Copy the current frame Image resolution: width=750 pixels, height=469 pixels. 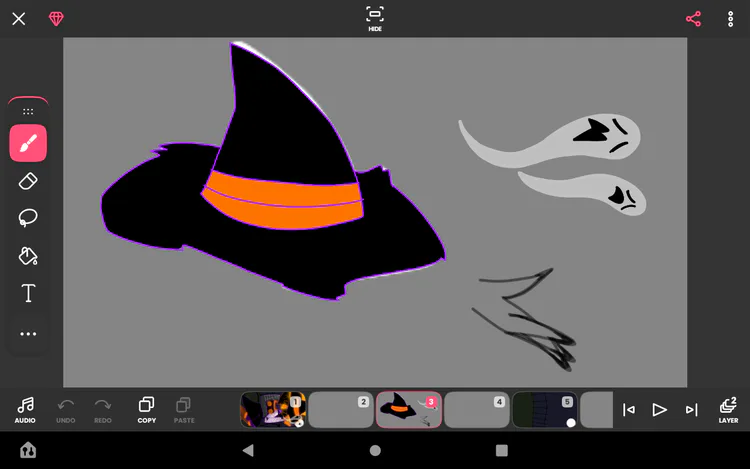tap(147, 410)
